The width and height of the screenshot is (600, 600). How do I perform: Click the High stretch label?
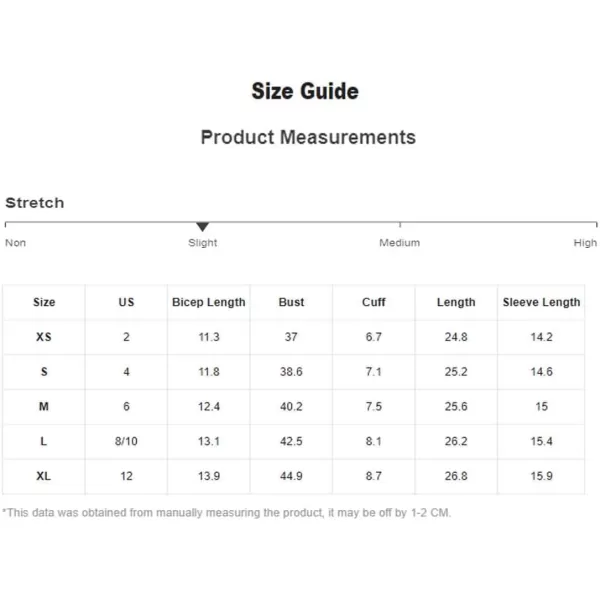(x=585, y=243)
